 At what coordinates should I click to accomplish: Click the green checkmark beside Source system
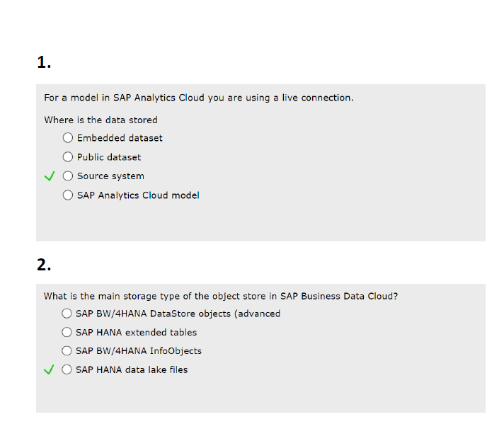click(50, 176)
